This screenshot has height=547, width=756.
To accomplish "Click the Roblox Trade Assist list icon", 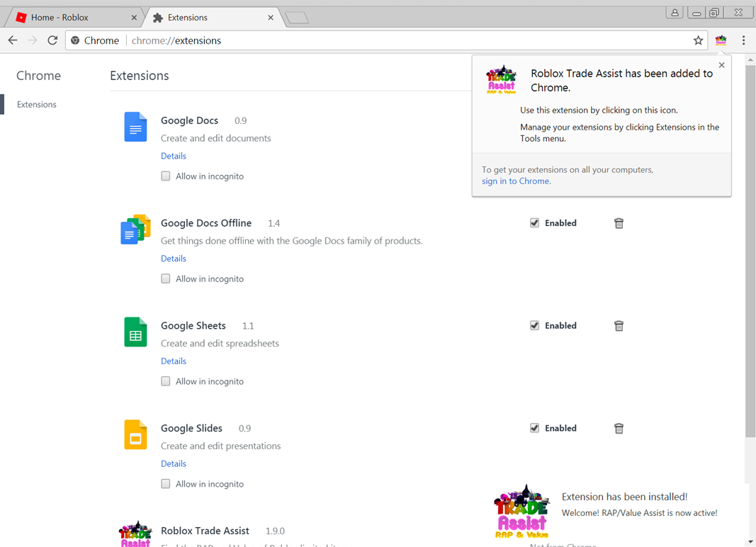I will (x=135, y=534).
